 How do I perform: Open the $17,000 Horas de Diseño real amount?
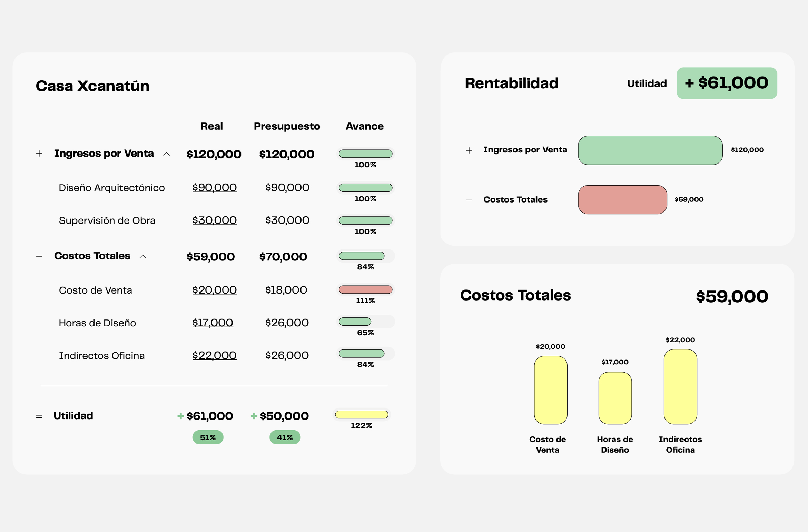point(213,323)
